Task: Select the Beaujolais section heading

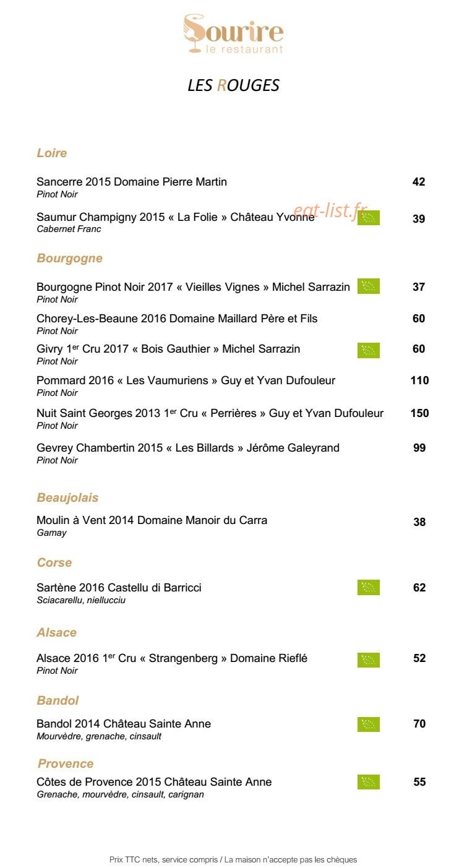Action: [x=67, y=498]
